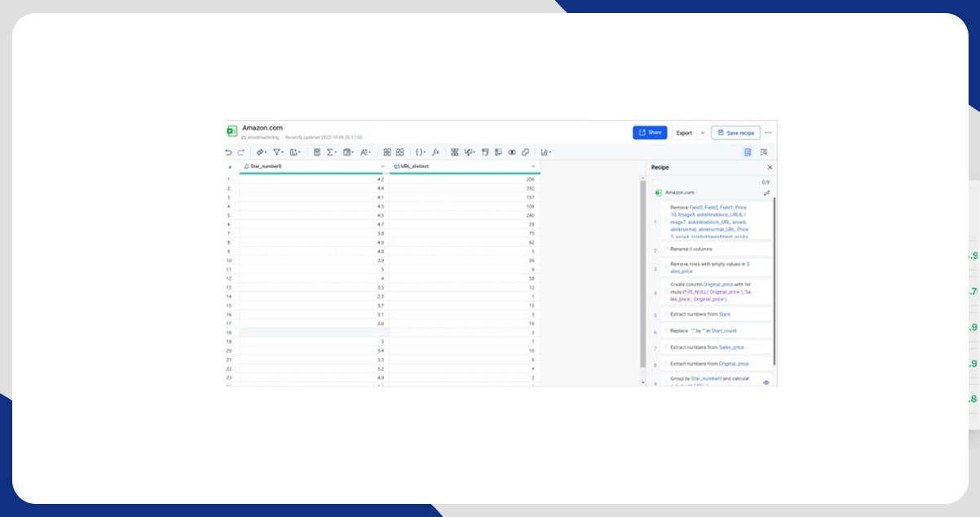
Task: Click row number 18
Action: coord(231,333)
